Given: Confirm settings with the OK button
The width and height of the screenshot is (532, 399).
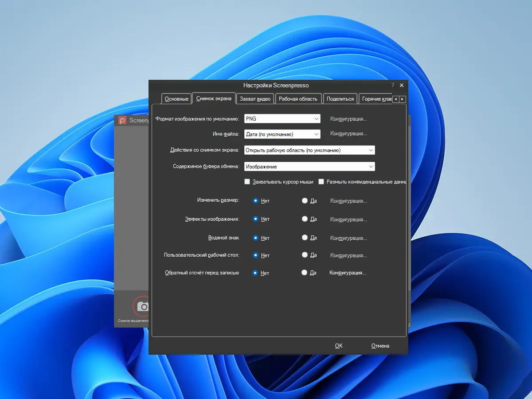Looking at the screenshot, I should click(339, 346).
